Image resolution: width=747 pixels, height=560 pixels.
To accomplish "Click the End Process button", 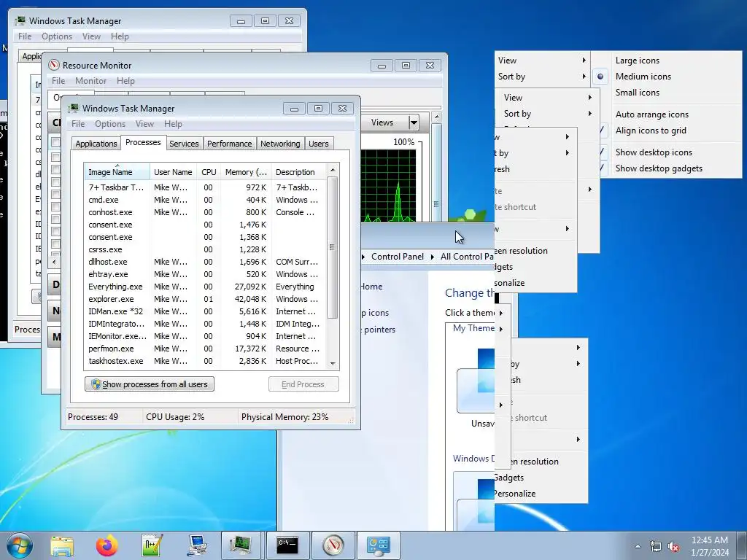I will 303,384.
